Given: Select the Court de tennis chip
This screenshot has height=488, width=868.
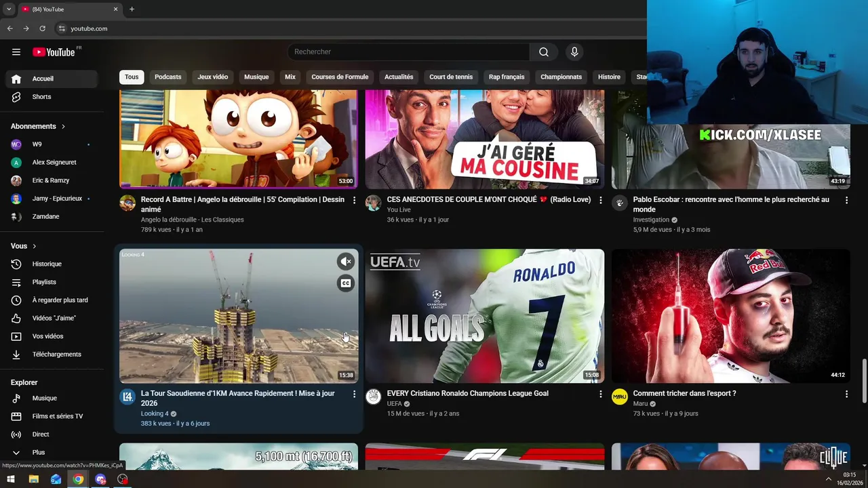Looking at the screenshot, I should coord(451,77).
